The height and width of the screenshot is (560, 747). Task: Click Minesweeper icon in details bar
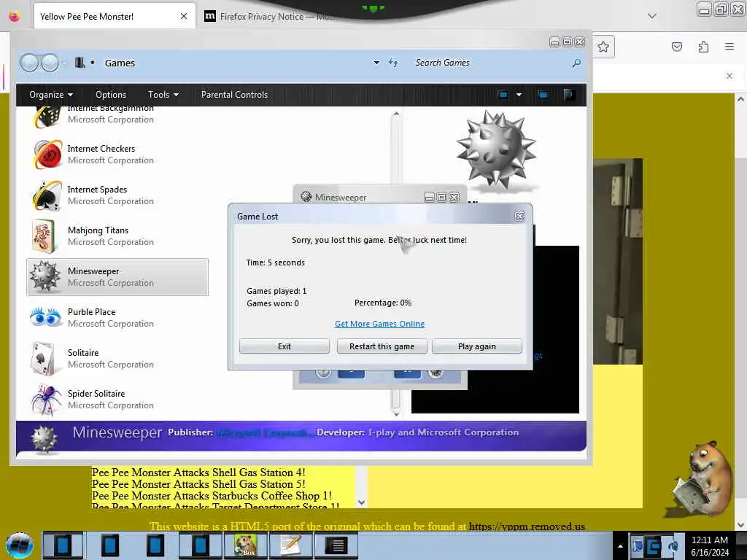[44, 439]
